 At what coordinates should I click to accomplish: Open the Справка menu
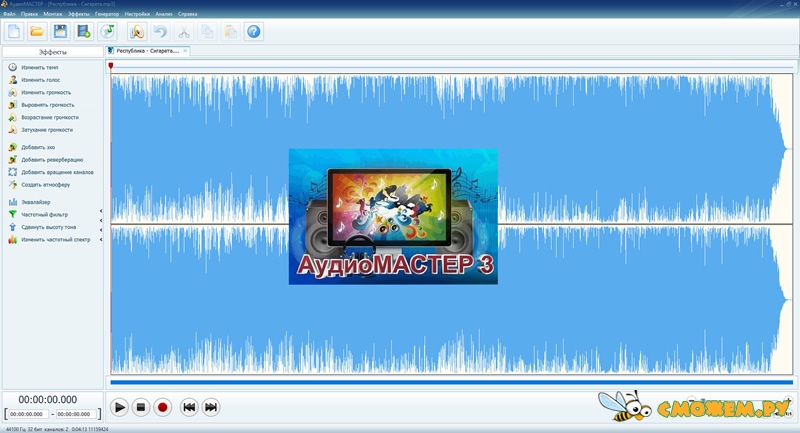(x=188, y=14)
